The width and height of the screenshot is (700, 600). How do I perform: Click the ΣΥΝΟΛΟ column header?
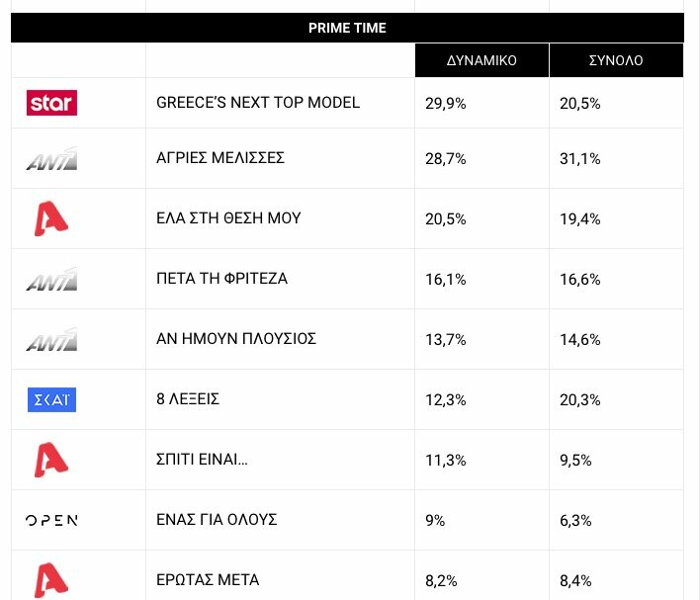tap(616, 60)
